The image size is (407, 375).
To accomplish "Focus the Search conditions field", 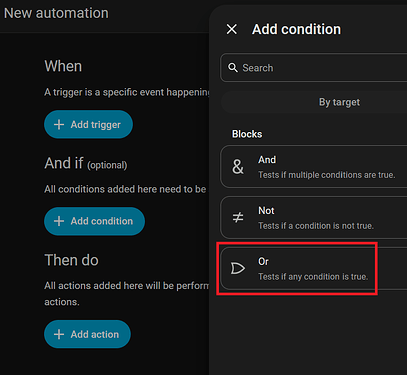I will 313,68.
